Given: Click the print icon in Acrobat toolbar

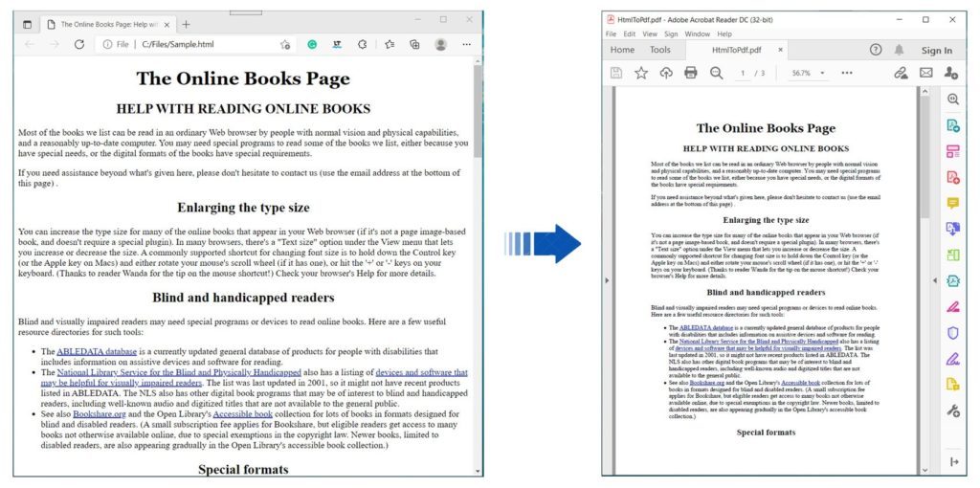Looking at the screenshot, I should tap(690, 73).
